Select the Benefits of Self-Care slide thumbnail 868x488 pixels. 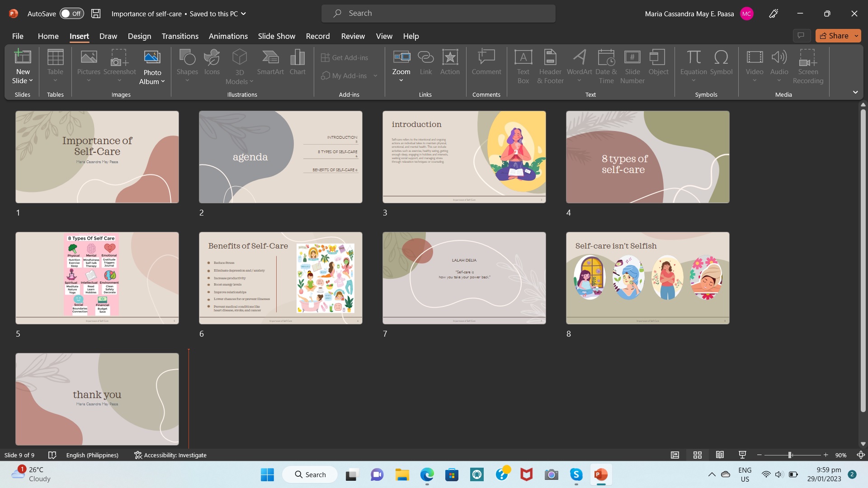pos(280,278)
